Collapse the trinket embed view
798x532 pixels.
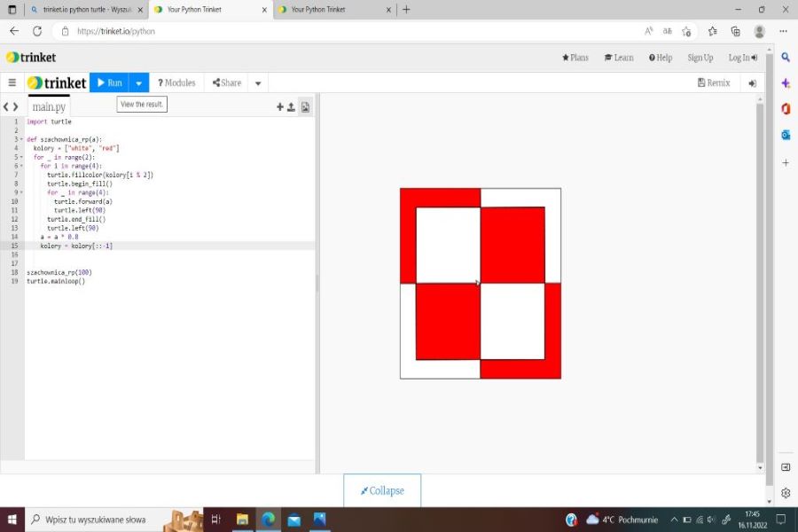(x=382, y=490)
